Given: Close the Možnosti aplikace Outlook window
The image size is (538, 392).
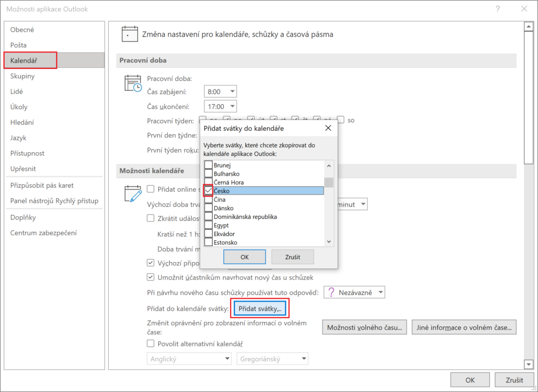Looking at the screenshot, I should (524, 9).
